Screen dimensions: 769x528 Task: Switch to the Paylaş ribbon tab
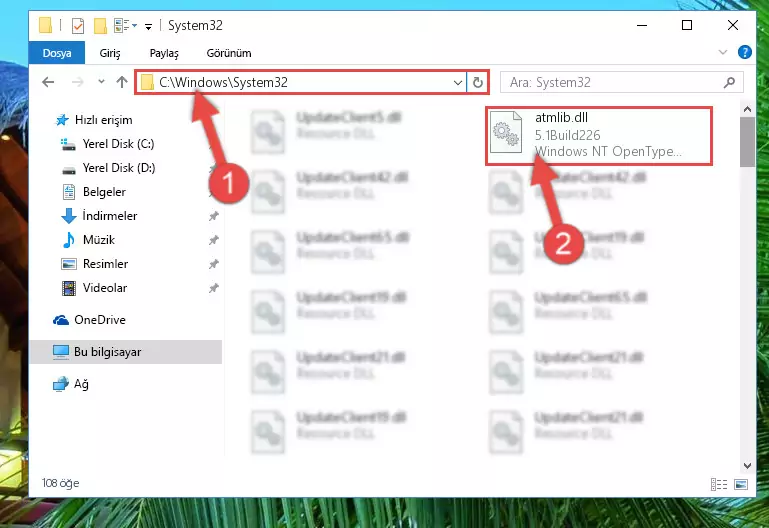pos(164,53)
